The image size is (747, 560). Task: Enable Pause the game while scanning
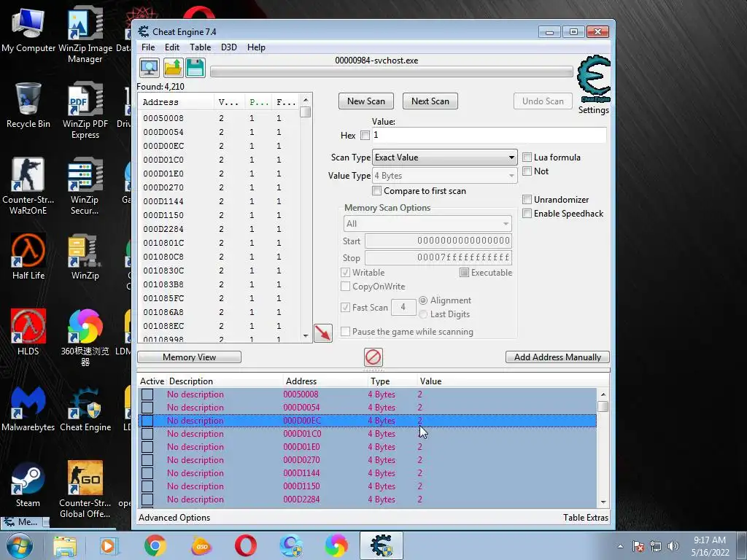(345, 332)
